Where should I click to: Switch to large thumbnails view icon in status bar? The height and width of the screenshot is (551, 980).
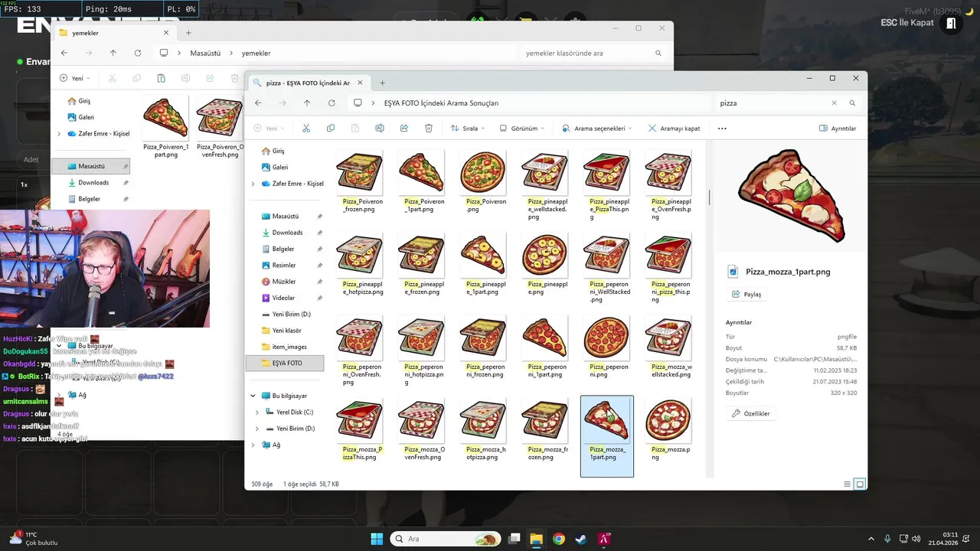tap(860, 484)
